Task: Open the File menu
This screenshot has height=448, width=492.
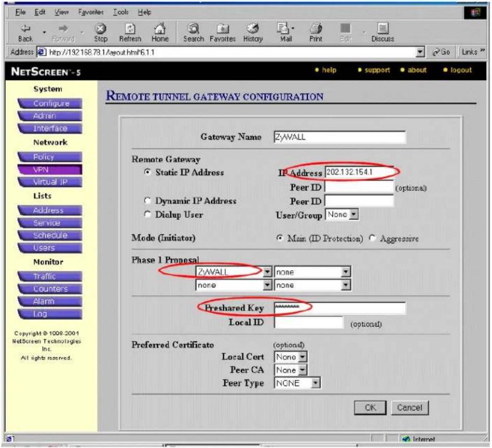Action: [x=20, y=12]
